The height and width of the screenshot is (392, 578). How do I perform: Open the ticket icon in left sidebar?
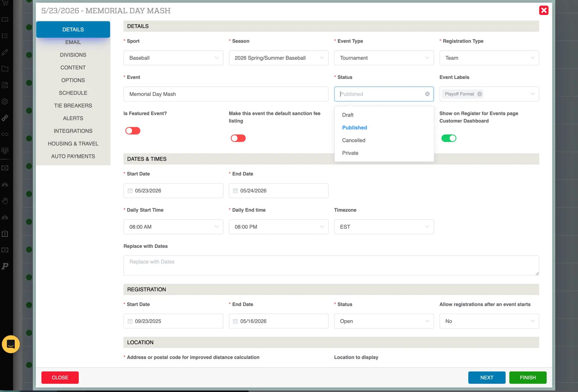[x=5, y=20]
